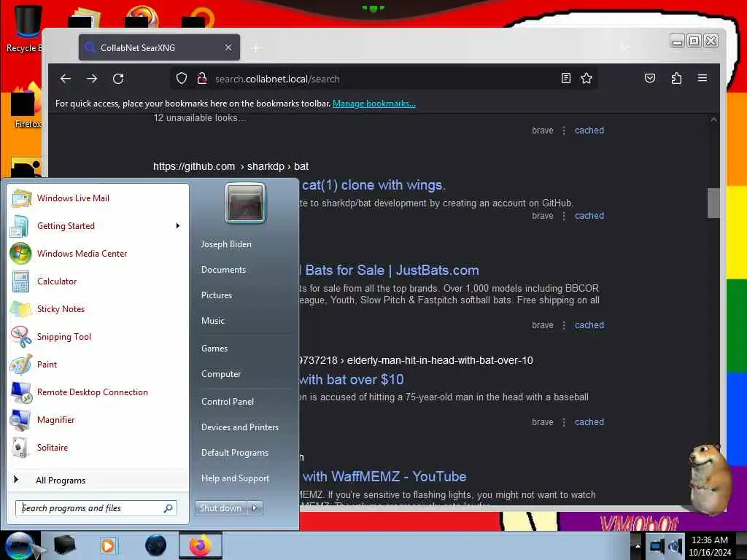Click Manage bookmarks link
The height and width of the screenshot is (560, 747).
[x=374, y=104]
